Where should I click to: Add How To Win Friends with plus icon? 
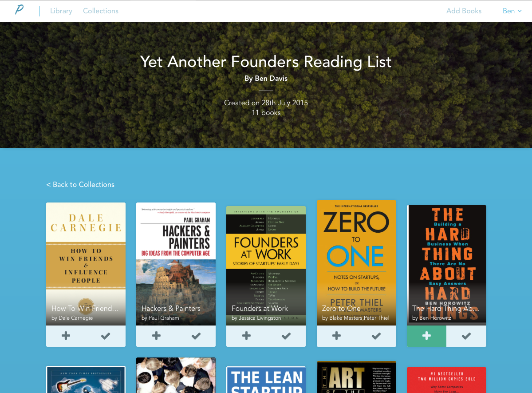[x=66, y=336]
